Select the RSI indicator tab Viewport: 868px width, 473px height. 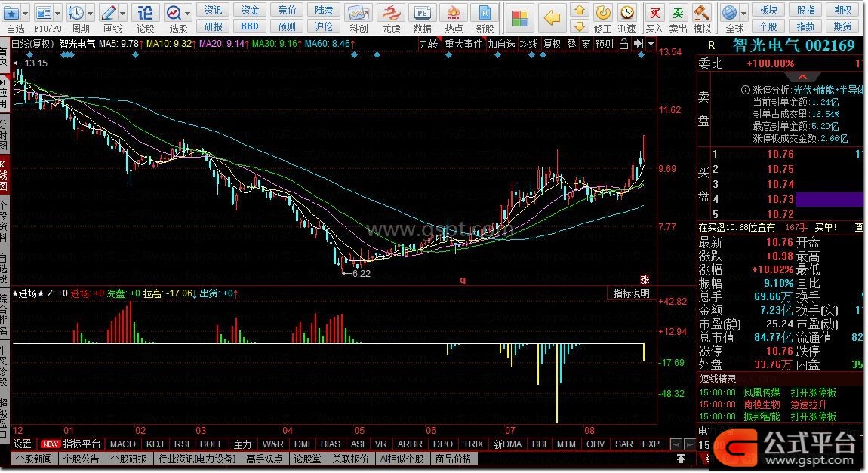click(182, 444)
